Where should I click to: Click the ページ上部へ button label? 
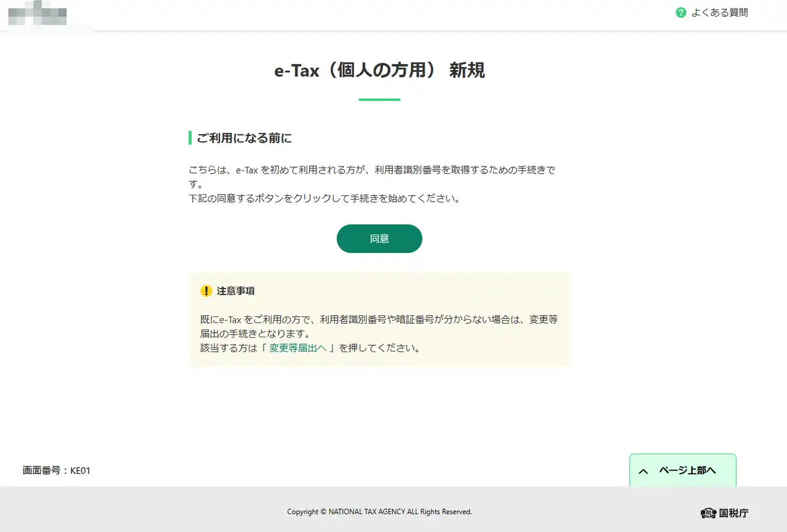pyautogui.click(x=687, y=471)
